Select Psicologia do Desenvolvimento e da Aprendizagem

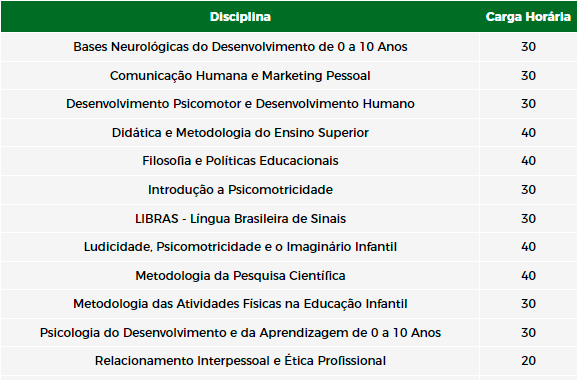pos(240,333)
